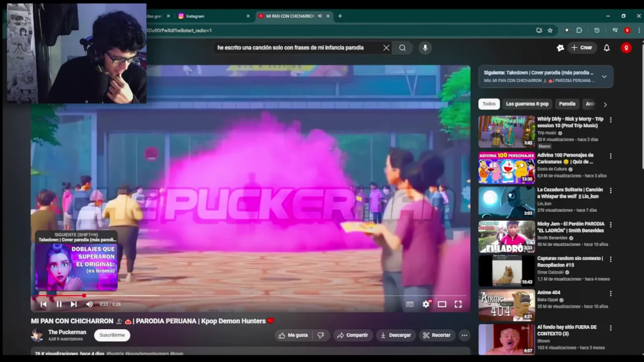Image resolution: width=644 pixels, height=362 pixels.
Task: Click the install app icon in address bar
Action: click(539, 30)
